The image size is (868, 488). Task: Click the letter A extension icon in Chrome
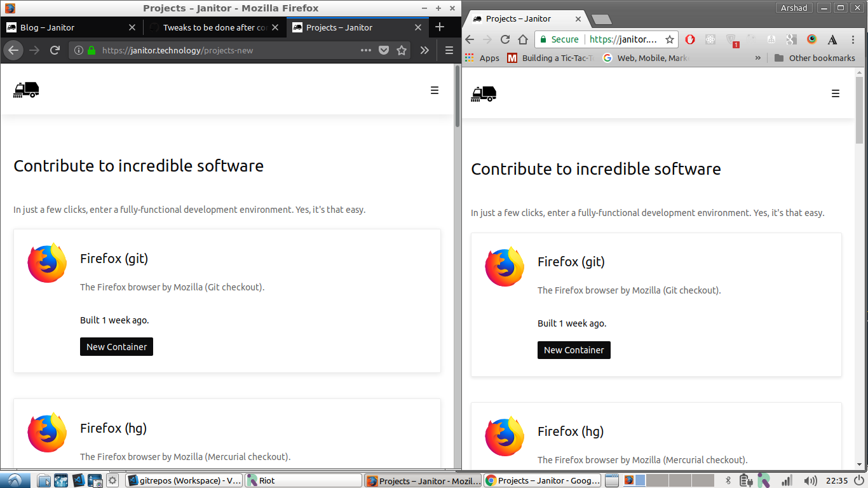(x=832, y=39)
